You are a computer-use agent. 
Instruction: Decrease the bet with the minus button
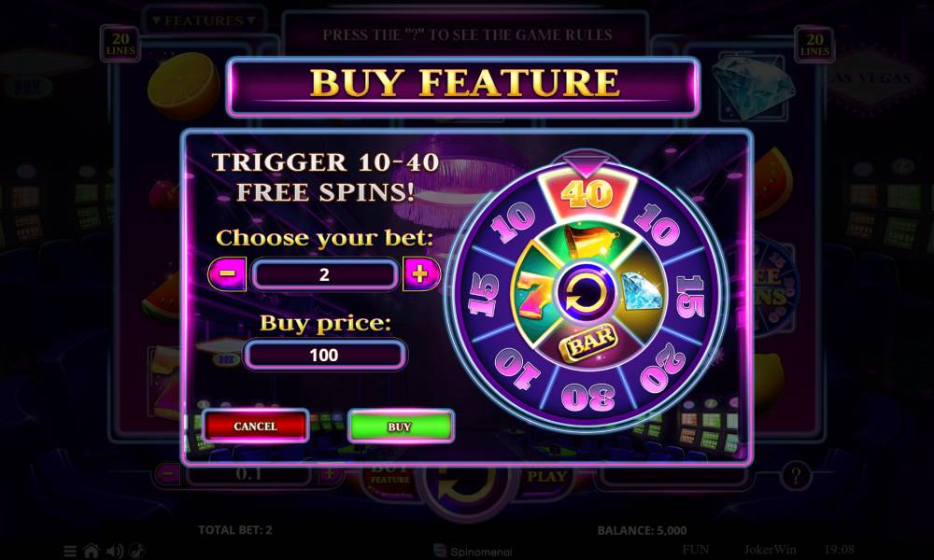pyautogui.click(x=227, y=274)
